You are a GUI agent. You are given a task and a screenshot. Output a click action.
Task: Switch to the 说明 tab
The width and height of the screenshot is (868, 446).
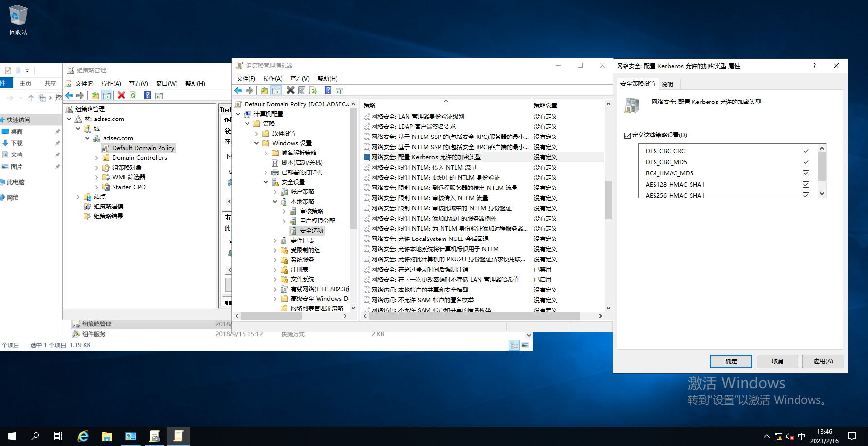[667, 84]
